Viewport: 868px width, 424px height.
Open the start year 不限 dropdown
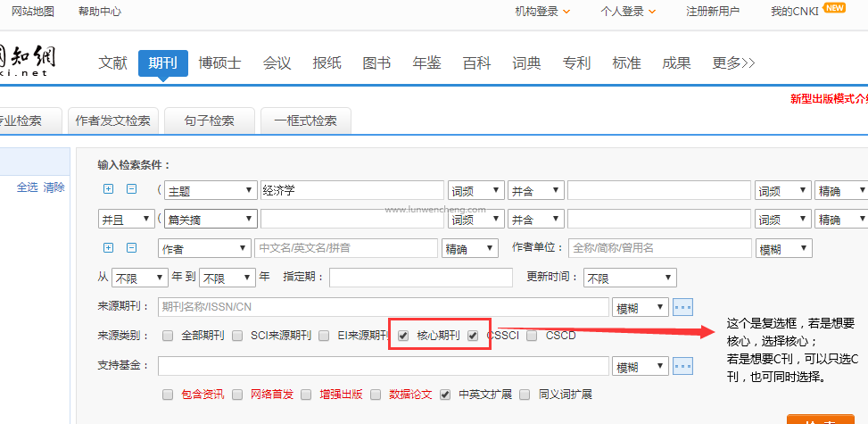tap(139, 277)
